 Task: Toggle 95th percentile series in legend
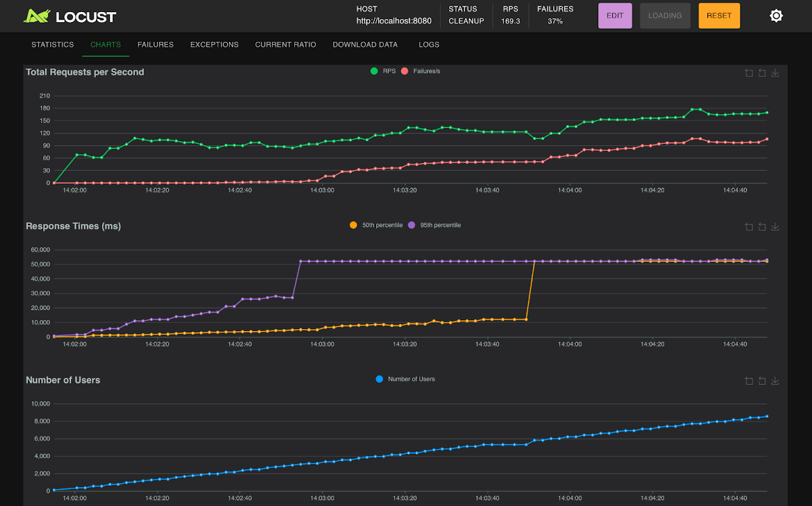(435, 225)
